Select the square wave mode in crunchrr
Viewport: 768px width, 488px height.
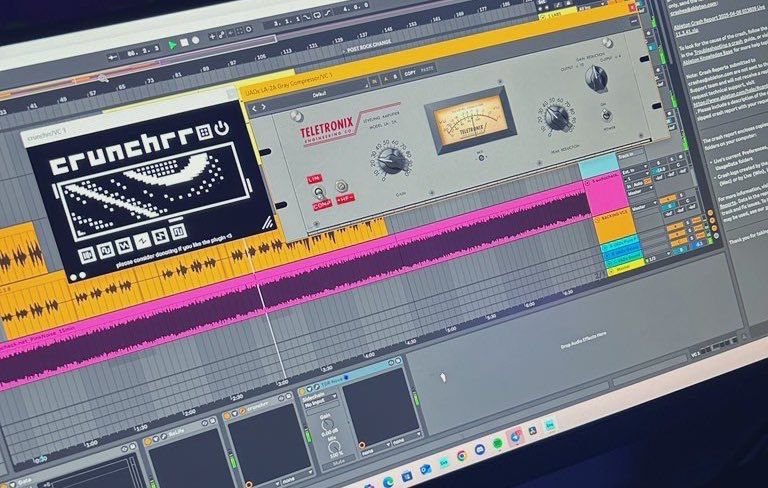[106, 250]
